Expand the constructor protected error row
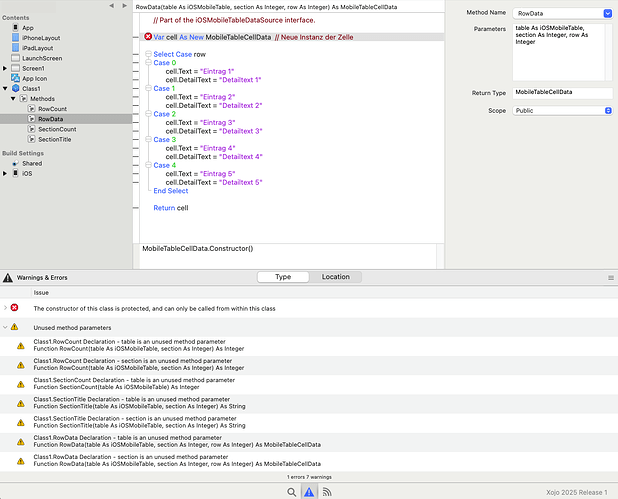Viewport: 618px width, 499px height. tap(5, 307)
